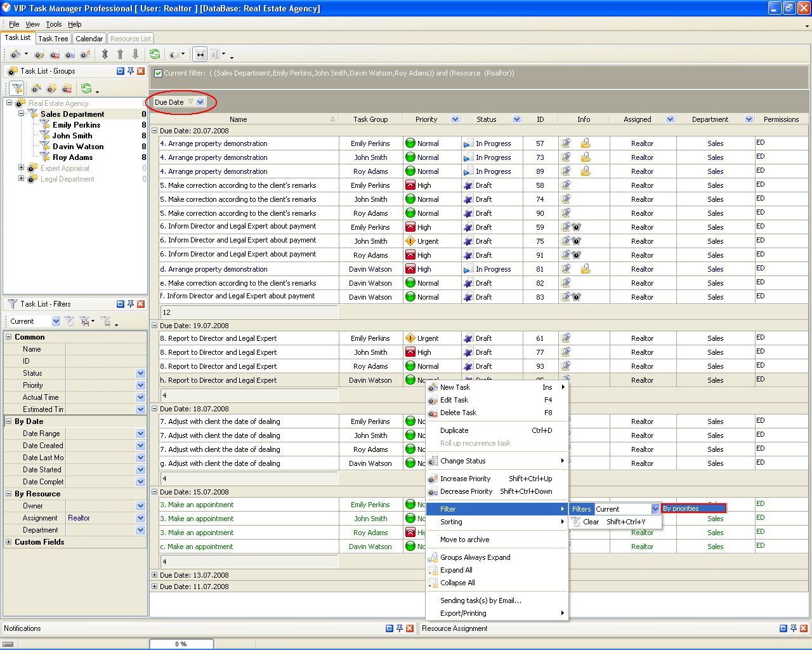Open Export/Printing submenu in context menu
812x650 pixels.
pos(497,613)
